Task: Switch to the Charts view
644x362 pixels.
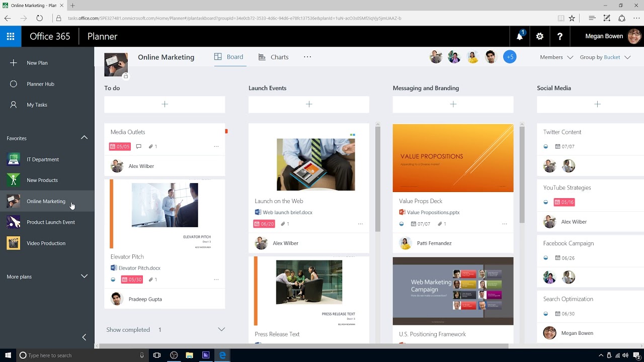Action: coord(273,57)
